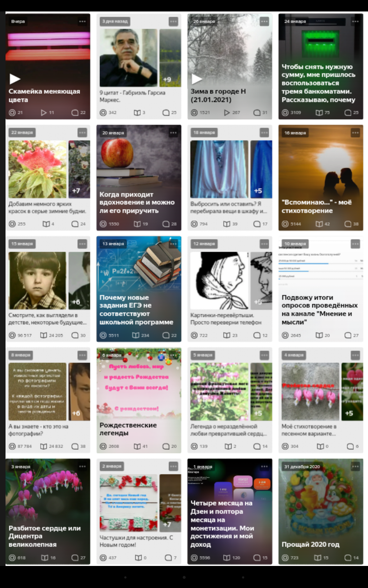Play the Скамейка меняющая цвета video
The height and width of the screenshot is (588, 368).
(15, 79)
